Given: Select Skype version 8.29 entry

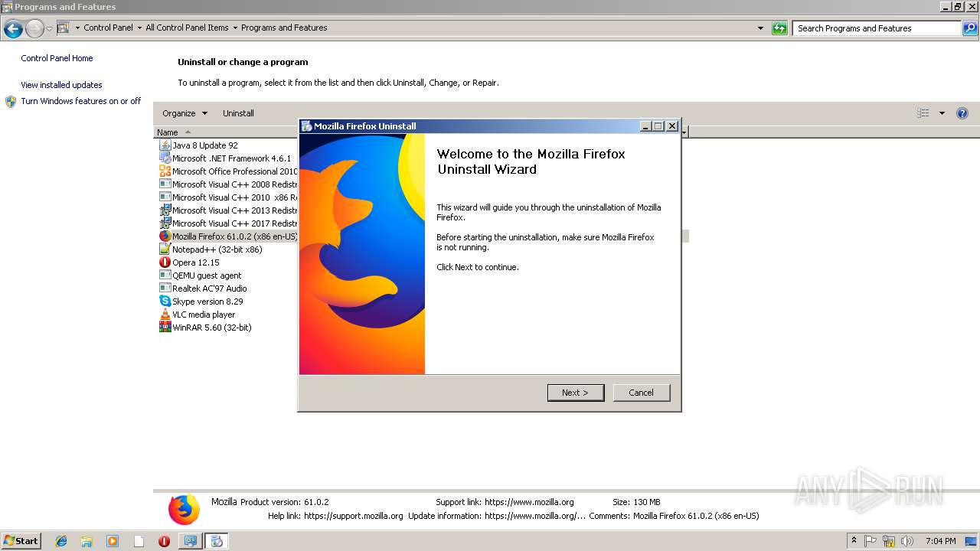Looking at the screenshot, I should [x=207, y=302].
